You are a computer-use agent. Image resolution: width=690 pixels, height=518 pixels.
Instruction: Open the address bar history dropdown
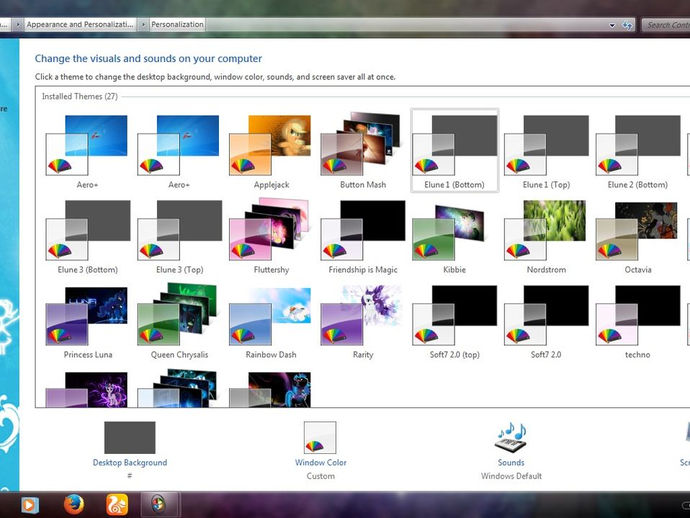(x=612, y=26)
